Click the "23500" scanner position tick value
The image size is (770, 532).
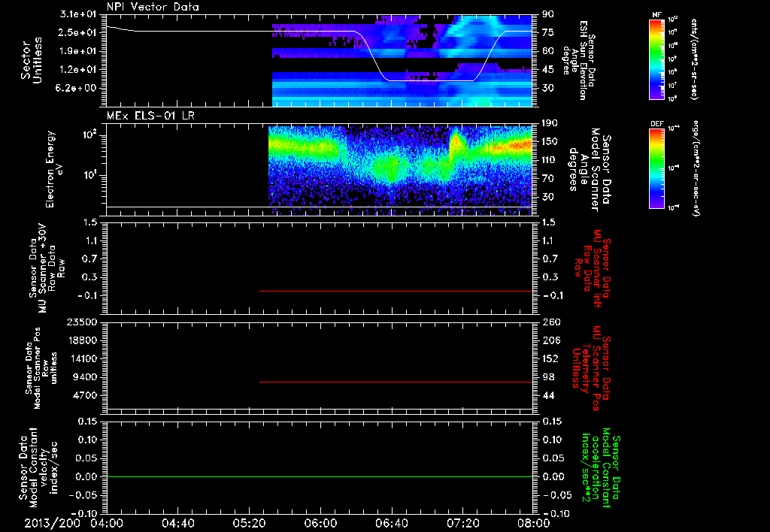pyautogui.click(x=82, y=322)
